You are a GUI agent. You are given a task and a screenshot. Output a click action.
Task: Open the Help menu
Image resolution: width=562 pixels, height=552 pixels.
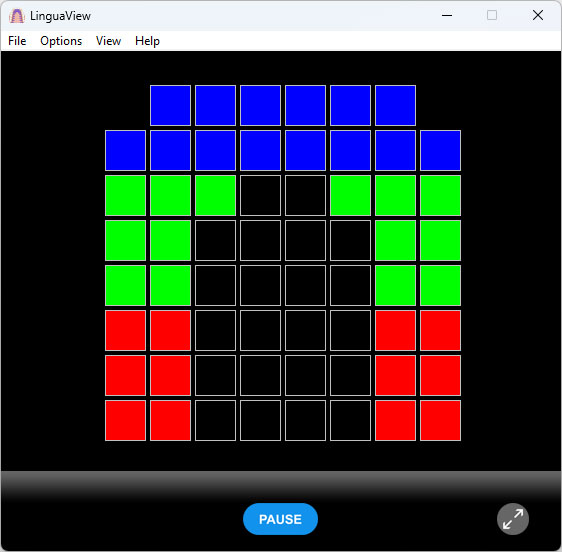pos(147,41)
